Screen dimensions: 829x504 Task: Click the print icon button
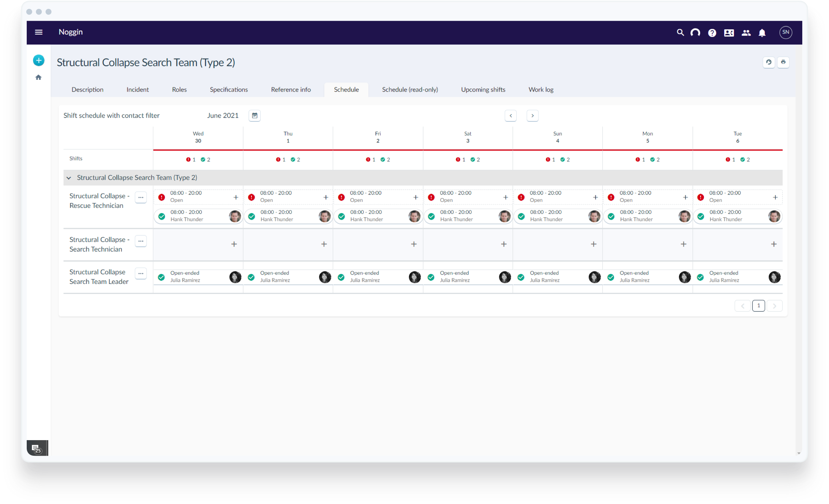tap(783, 62)
